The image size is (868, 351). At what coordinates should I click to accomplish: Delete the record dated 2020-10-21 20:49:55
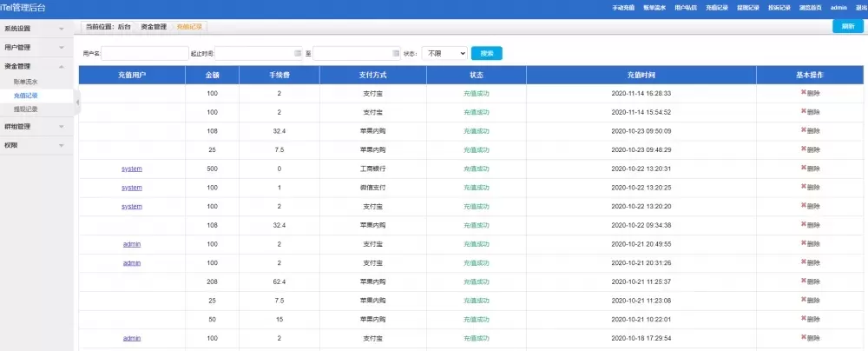point(811,244)
